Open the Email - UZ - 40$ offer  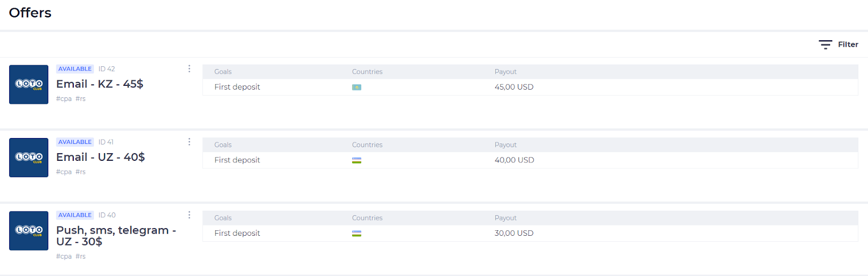pos(100,158)
